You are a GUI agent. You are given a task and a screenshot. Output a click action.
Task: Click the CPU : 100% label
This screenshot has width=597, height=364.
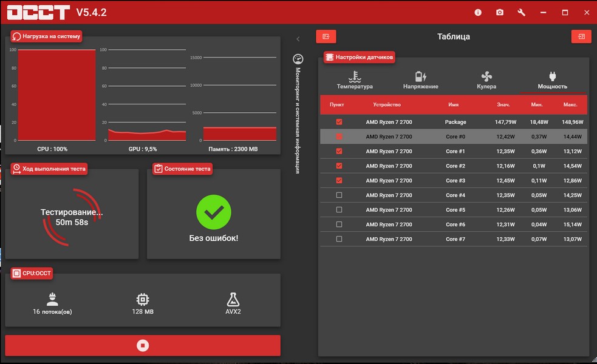coord(52,149)
